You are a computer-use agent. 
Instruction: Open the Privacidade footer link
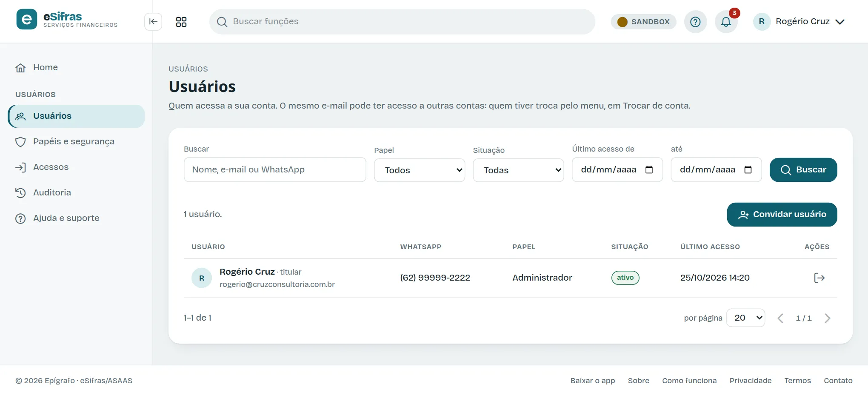click(751, 381)
